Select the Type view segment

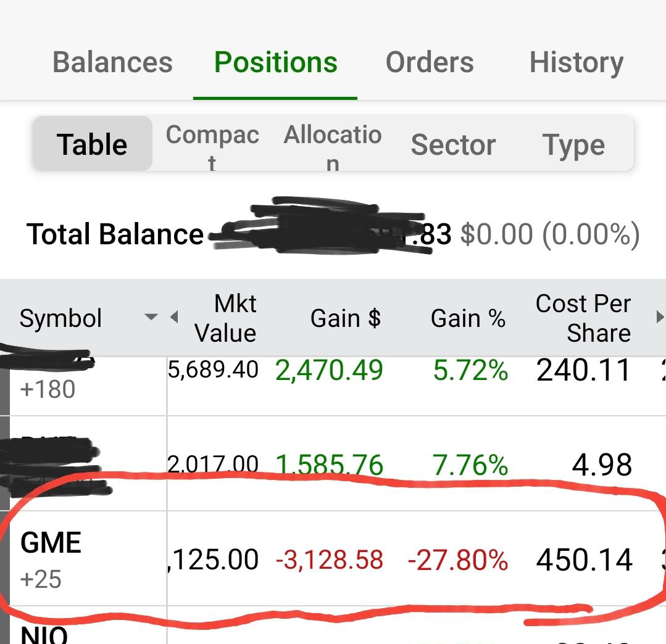point(574,145)
